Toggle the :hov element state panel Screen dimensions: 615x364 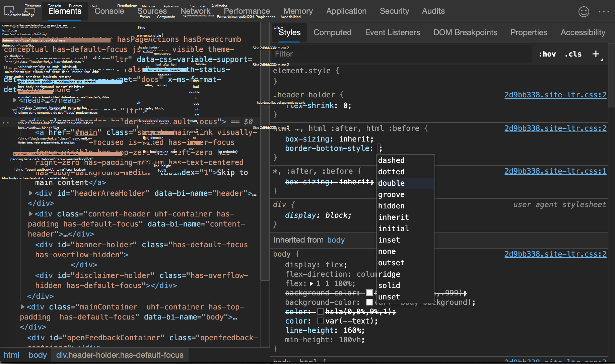pyautogui.click(x=547, y=54)
